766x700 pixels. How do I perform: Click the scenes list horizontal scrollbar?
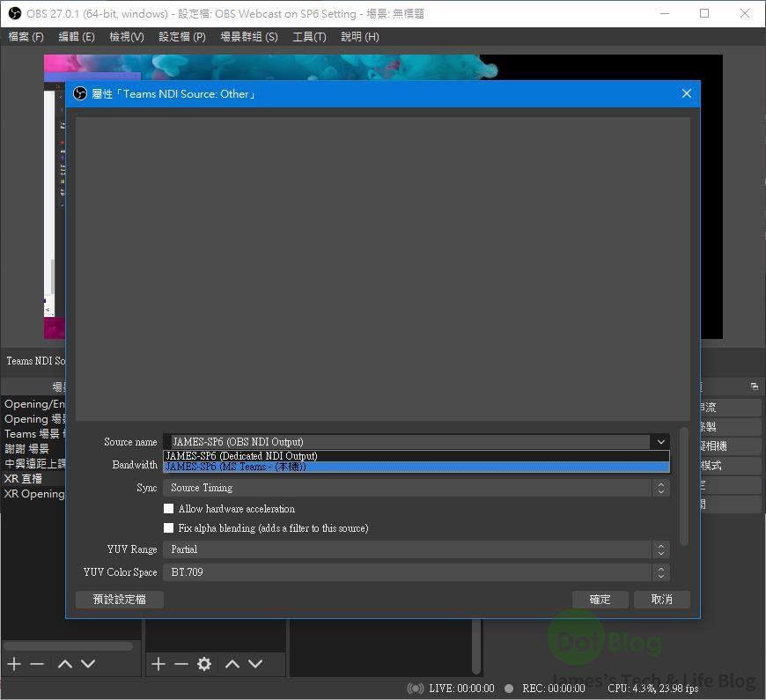[x=68, y=645]
